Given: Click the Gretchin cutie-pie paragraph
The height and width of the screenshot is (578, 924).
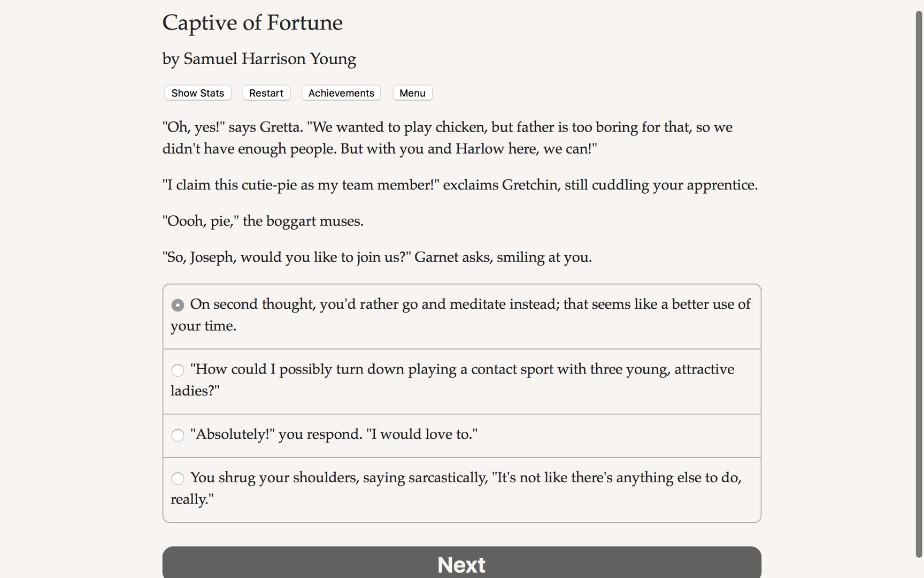Looking at the screenshot, I should (x=460, y=185).
